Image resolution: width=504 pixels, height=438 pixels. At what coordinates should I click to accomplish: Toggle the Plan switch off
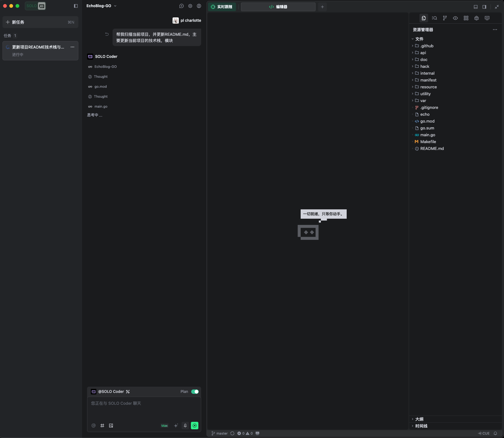click(195, 392)
